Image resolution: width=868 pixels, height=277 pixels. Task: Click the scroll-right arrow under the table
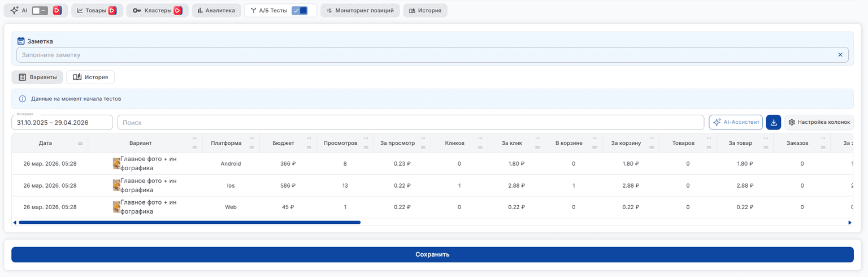850,222
